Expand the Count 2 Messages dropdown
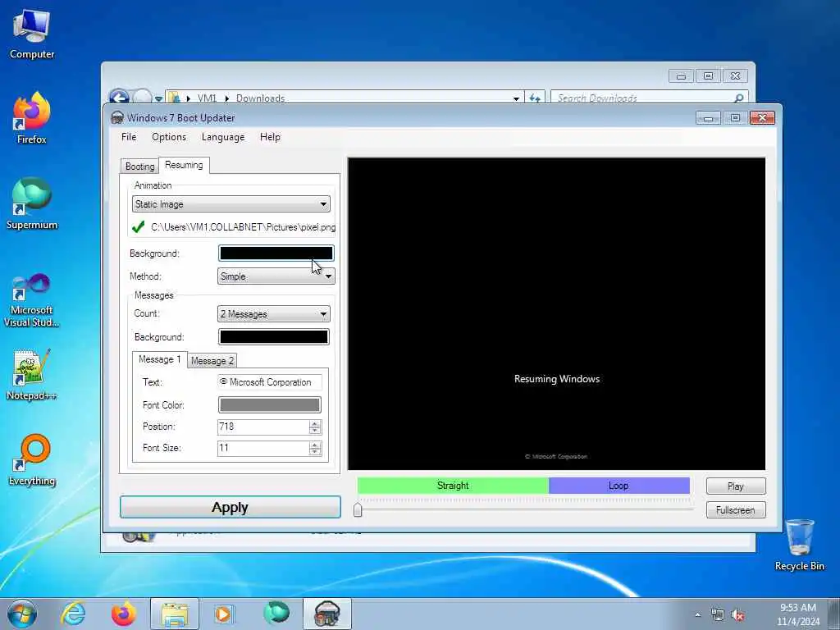The height and width of the screenshot is (630, 840). [x=274, y=314]
